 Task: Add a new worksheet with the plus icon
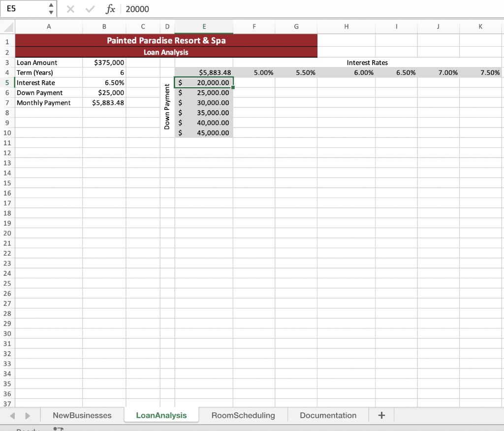[x=381, y=415]
